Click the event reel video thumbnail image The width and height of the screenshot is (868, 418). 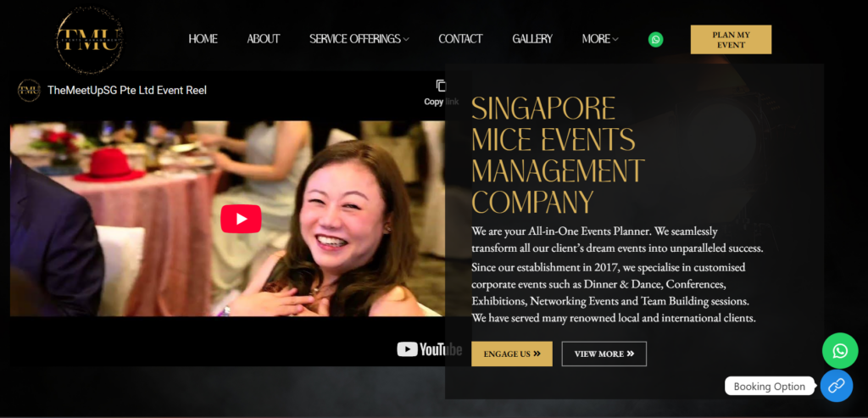pyautogui.click(x=227, y=219)
